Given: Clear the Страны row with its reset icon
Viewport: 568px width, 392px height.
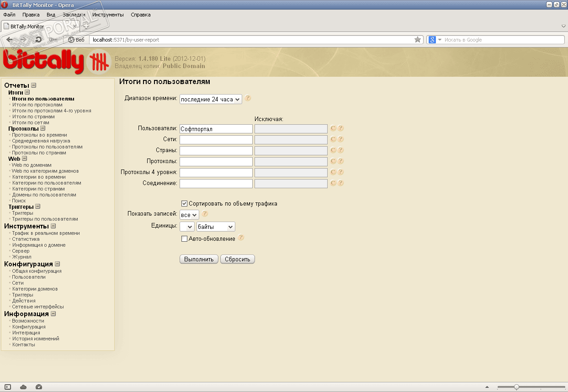Looking at the screenshot, I should pyautogui.click(x=333, y=150).
